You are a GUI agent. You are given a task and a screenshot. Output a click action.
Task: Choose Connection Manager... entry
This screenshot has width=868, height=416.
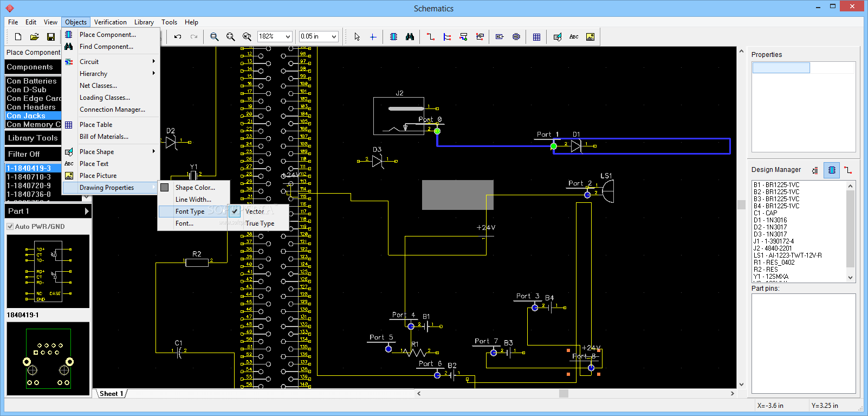(x=111, y=110)
